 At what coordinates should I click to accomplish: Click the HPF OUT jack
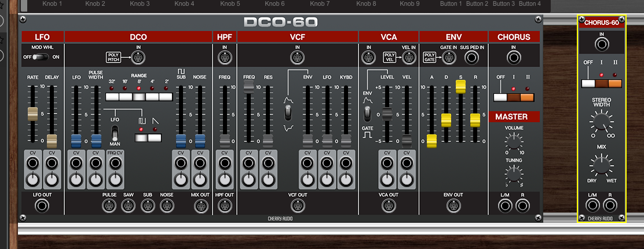tap(225, 205)
